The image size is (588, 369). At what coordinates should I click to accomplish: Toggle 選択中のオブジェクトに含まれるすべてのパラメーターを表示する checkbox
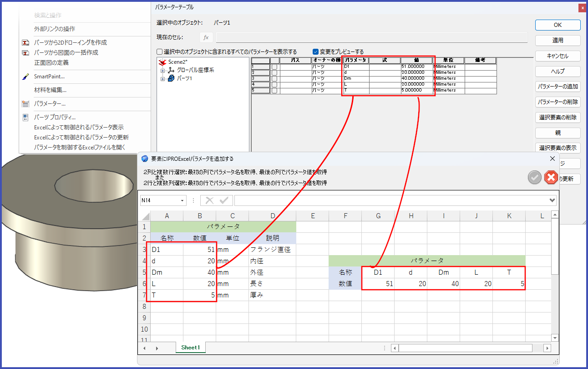click(160, 52)
